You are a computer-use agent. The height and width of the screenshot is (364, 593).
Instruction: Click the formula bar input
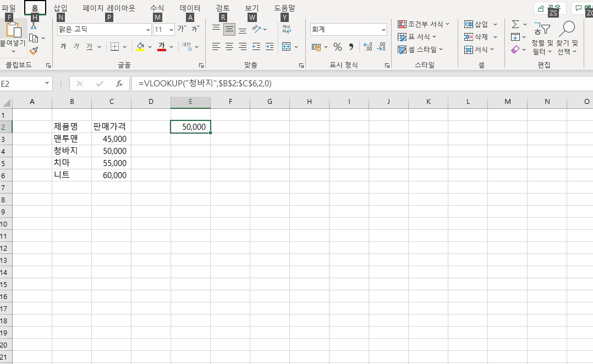click(x=361, y=84)
